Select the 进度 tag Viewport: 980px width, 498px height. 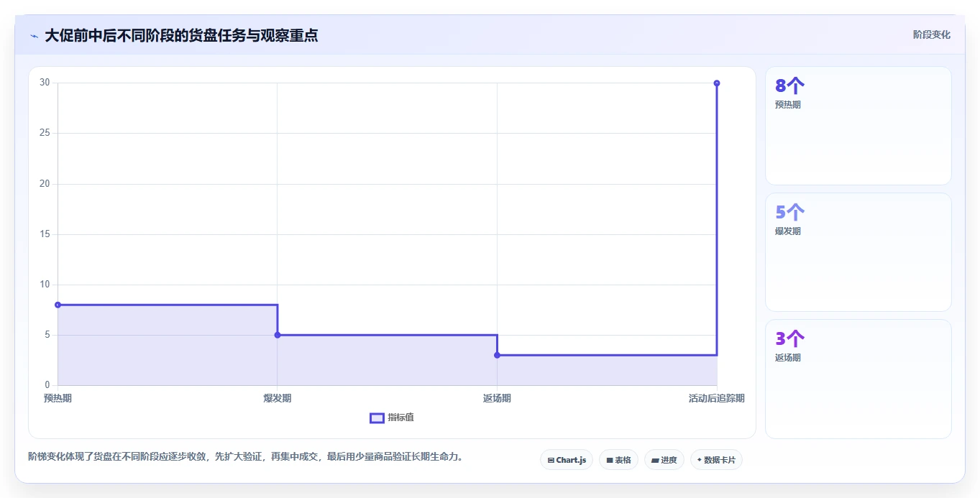point(664,460)
